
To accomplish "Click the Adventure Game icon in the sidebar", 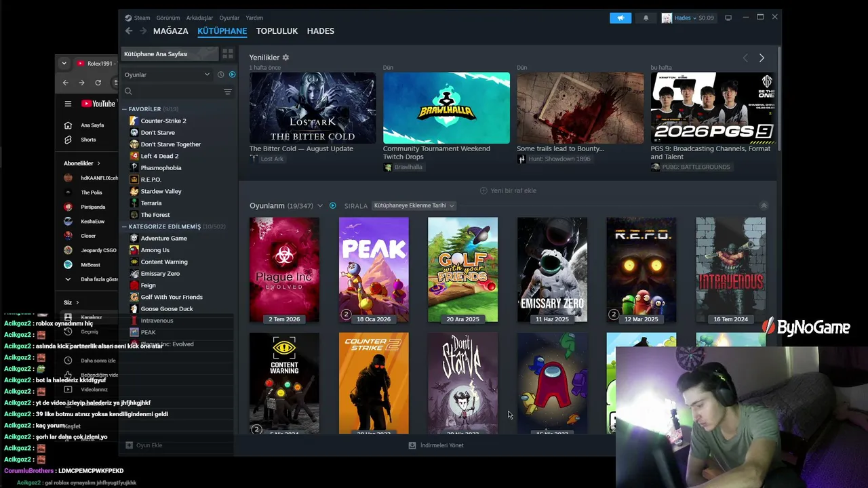I will pyautogui.click(x=134, y=239).
